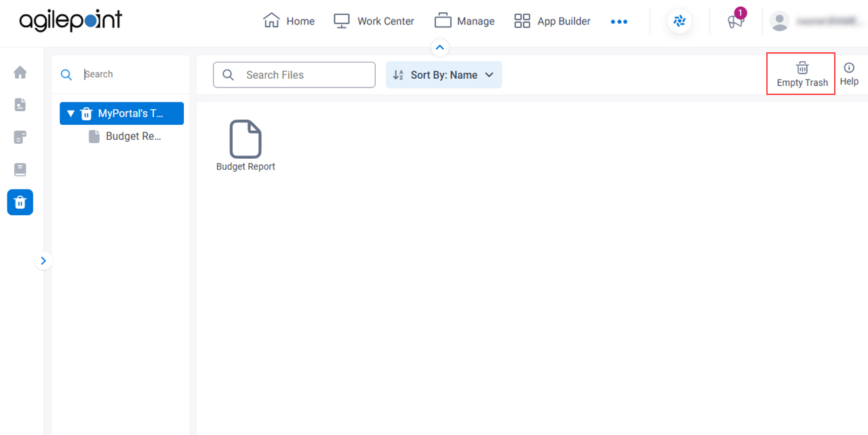Select the MyPortal's T... tree item
This screenshot has height=435, width=868.
pyautogui.click(x=122, y=113)
